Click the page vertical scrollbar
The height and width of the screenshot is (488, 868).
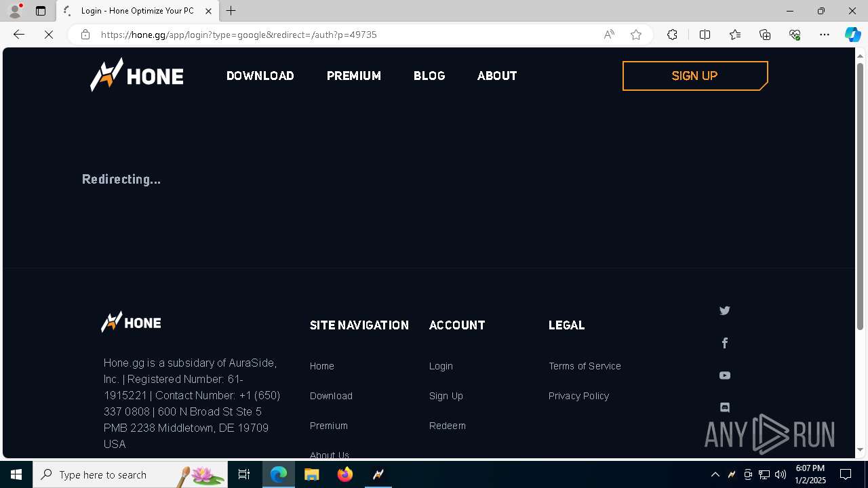861,197
